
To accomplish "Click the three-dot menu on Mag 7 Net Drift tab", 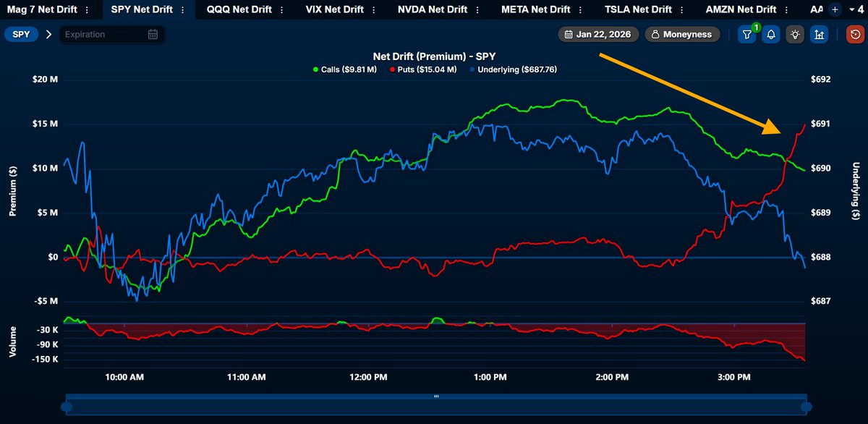I will pyautogui.click(x=88, y=10).
